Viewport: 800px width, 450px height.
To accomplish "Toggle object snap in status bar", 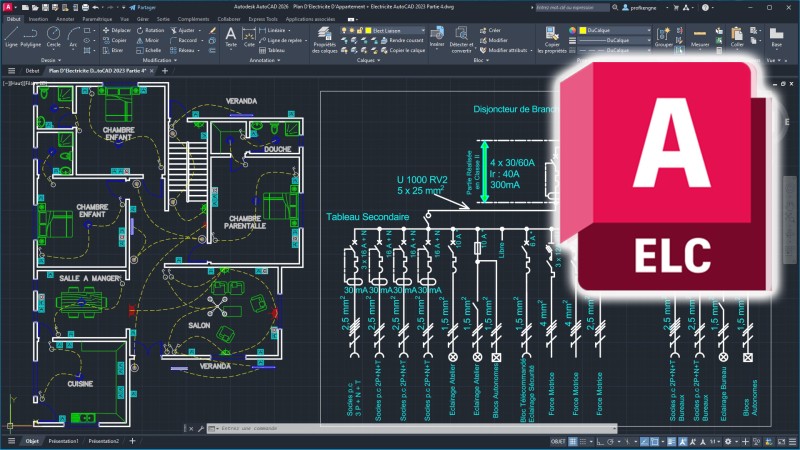I will 655,441.
